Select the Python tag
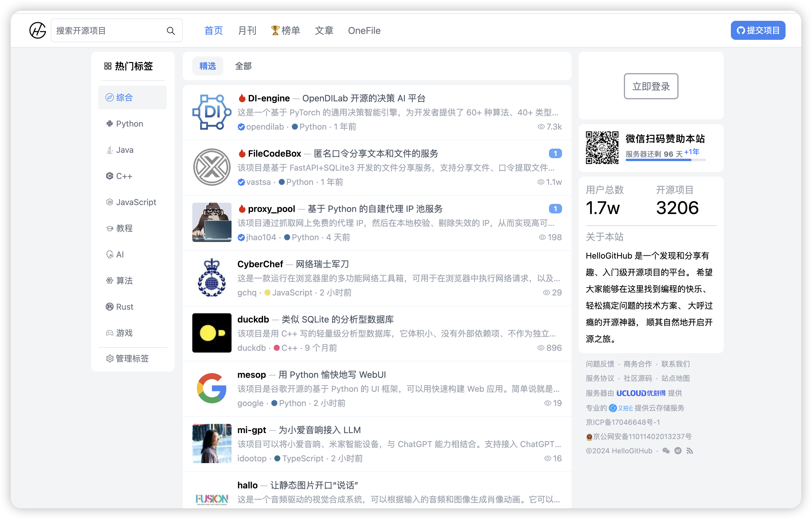812x519 pixels. (x=133, y=124)
